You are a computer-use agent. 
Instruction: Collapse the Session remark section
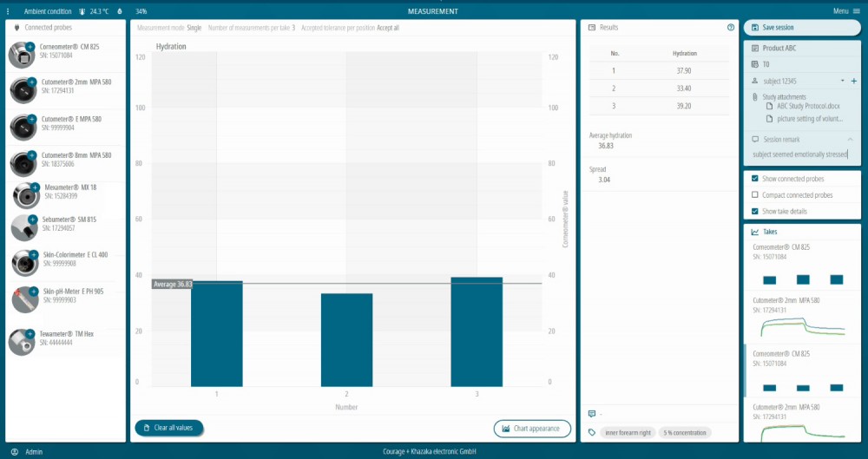coord(850,139)
